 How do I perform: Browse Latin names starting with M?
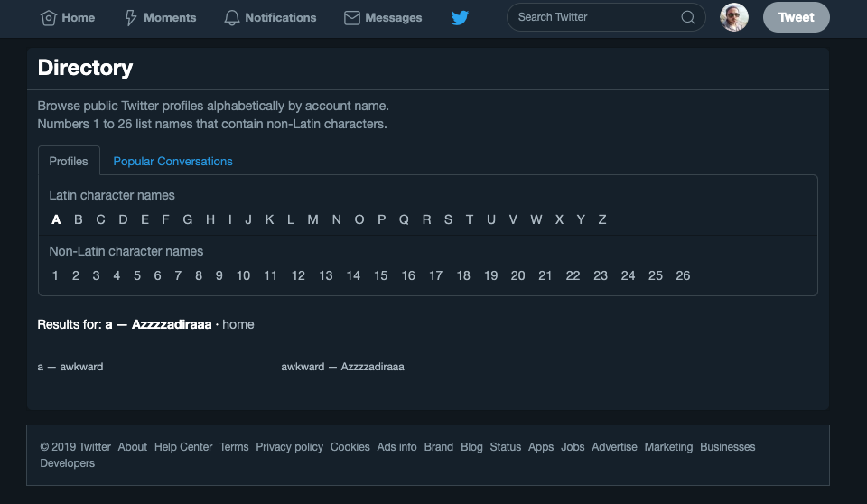(x=312, y=219)
